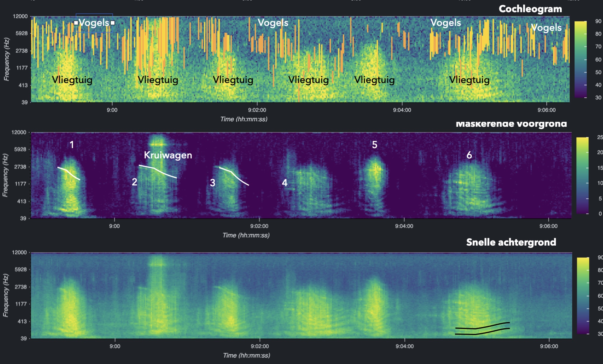Click annotation number 3 in Maskerende voorgrond
The height and width of the screenshot is (364, 603).
point(213,183)
